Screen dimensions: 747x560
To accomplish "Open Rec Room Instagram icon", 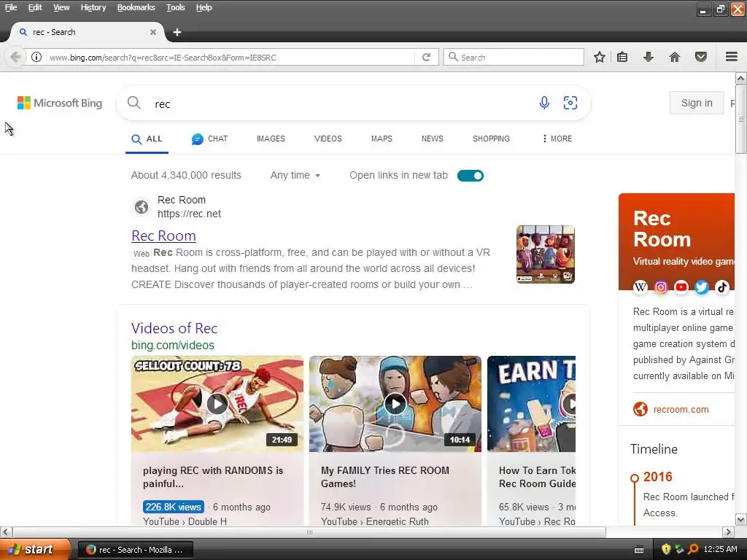I will click(661, 287).
